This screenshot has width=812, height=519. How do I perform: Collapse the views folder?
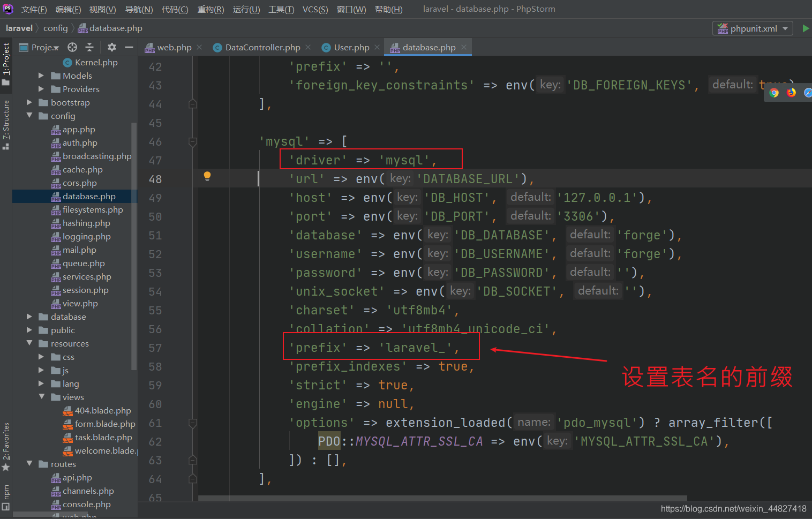pos(41,397)
